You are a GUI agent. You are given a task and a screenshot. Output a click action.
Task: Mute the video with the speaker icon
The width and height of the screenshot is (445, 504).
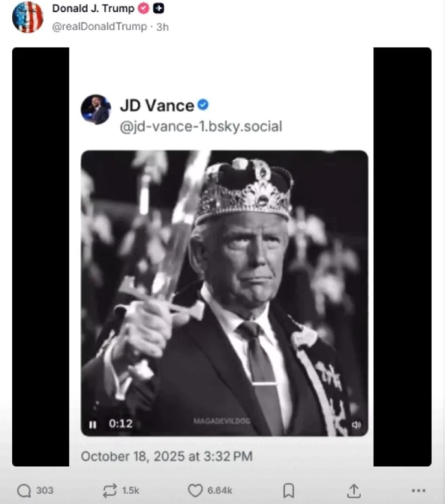coord(356,425)
